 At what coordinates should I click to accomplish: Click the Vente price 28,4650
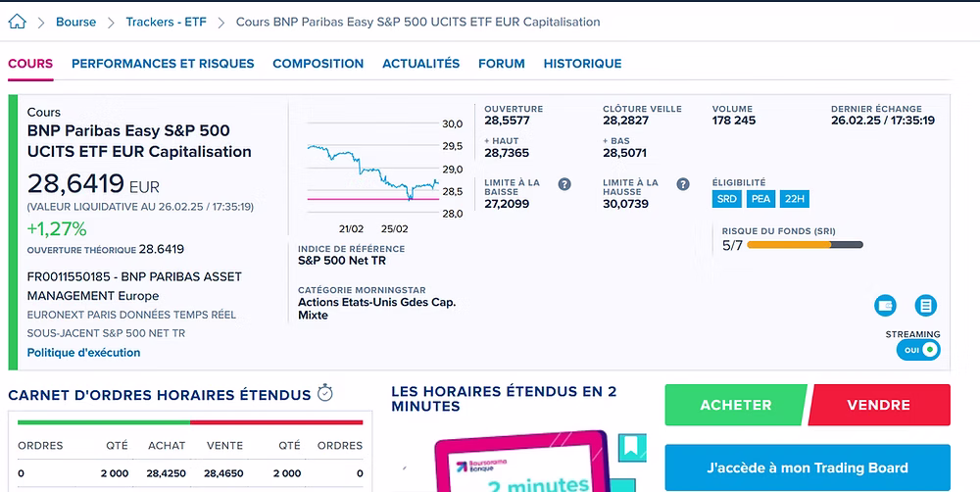pos(223,474)
